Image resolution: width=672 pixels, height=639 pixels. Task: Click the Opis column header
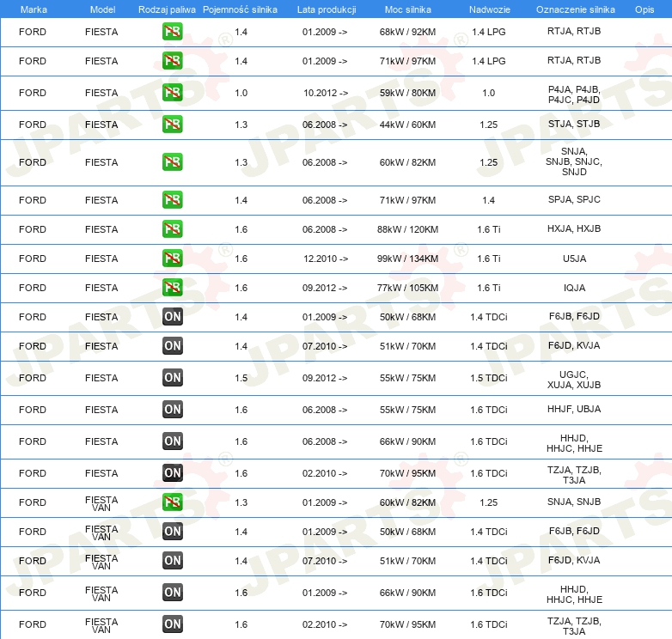(645, 9)
